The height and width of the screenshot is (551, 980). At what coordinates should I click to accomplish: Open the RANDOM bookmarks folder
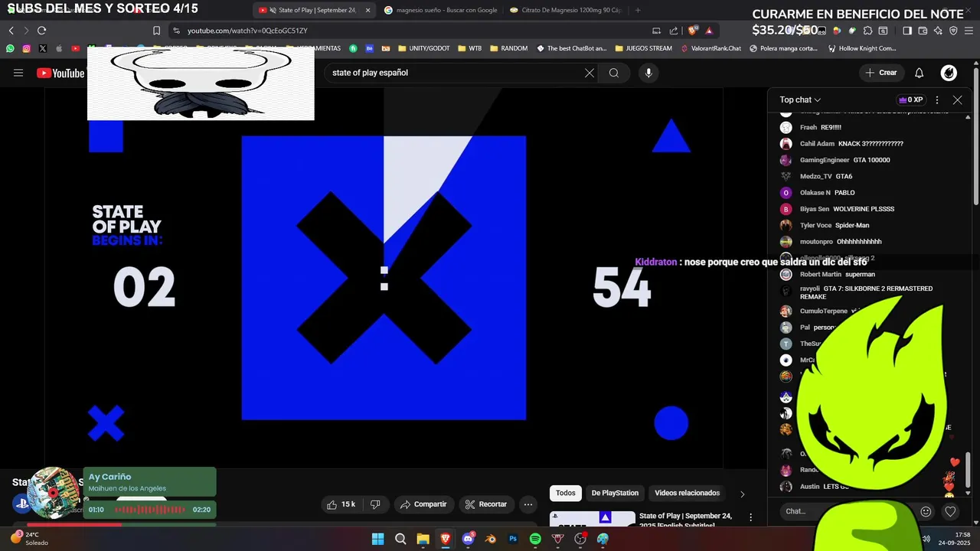pos(508,48)
